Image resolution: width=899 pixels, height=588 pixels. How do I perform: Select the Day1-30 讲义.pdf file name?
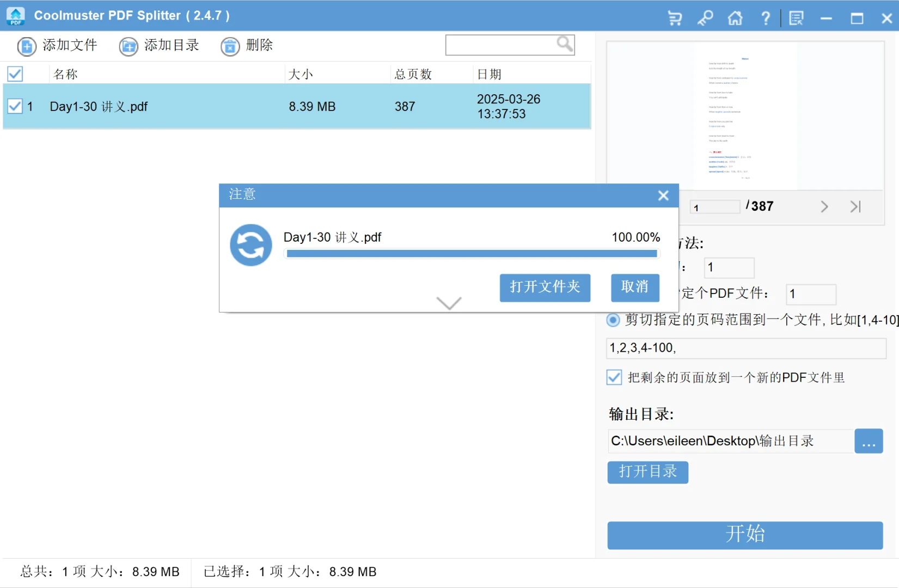99,107
